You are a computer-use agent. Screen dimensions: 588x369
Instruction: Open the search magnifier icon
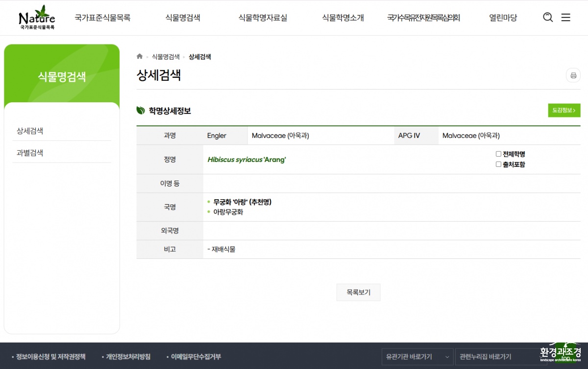548,18
